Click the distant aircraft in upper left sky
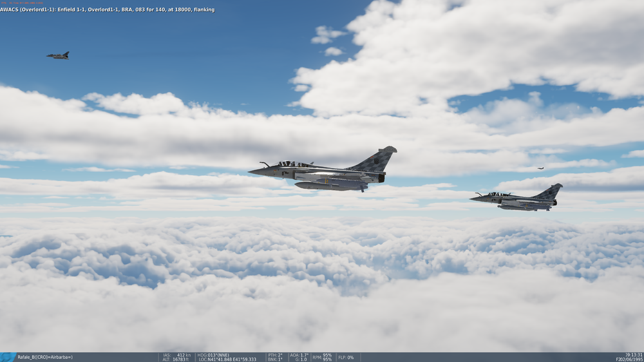 point(58,55)
